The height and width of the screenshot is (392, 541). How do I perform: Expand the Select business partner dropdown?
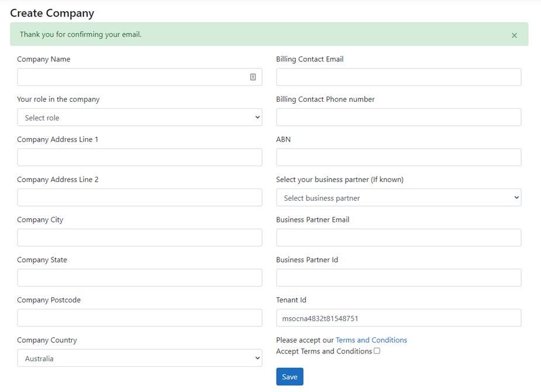pyautogui.click(x=398, y=198)
